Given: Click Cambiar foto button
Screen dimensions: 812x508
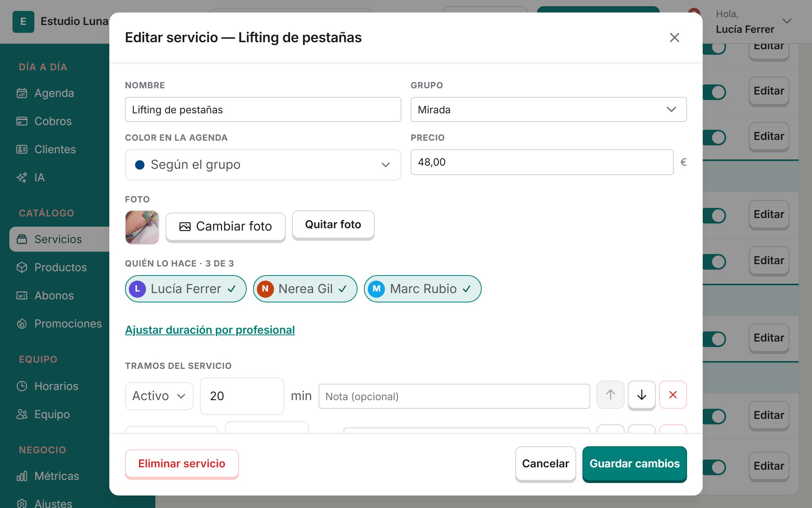Looking at the screenshot, I should pos(225,227).
